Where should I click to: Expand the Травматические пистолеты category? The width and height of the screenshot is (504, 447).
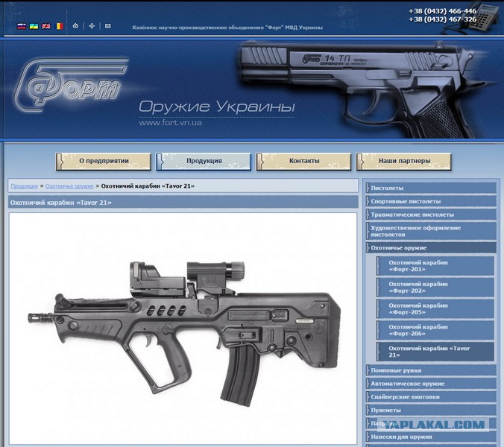tap(431, 215)
